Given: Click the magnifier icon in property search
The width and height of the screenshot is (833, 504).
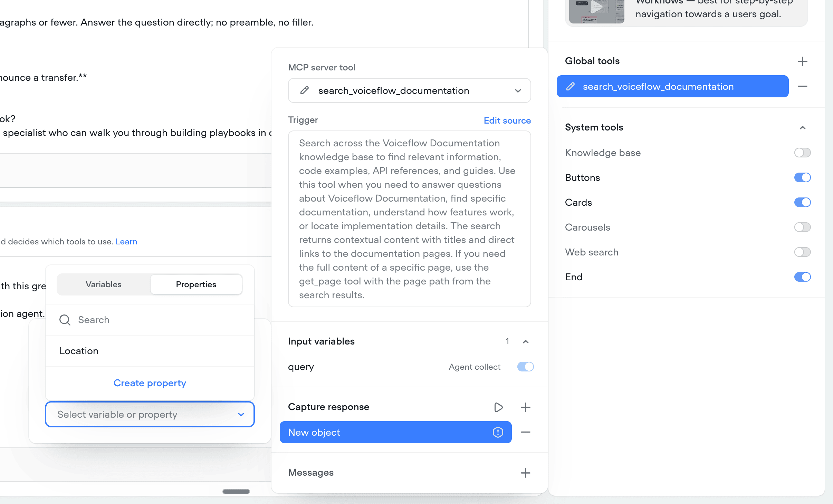Looking at the screenshot, I should [65, 320].
